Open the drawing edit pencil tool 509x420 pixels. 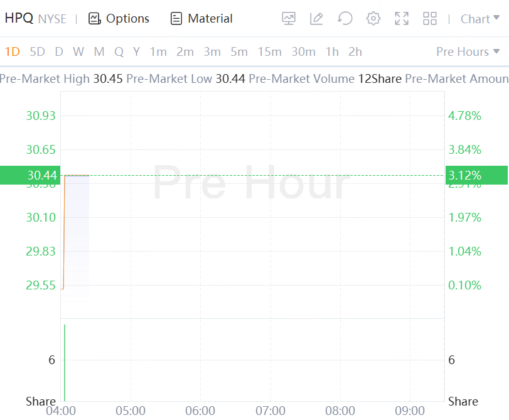pos(316,19)
